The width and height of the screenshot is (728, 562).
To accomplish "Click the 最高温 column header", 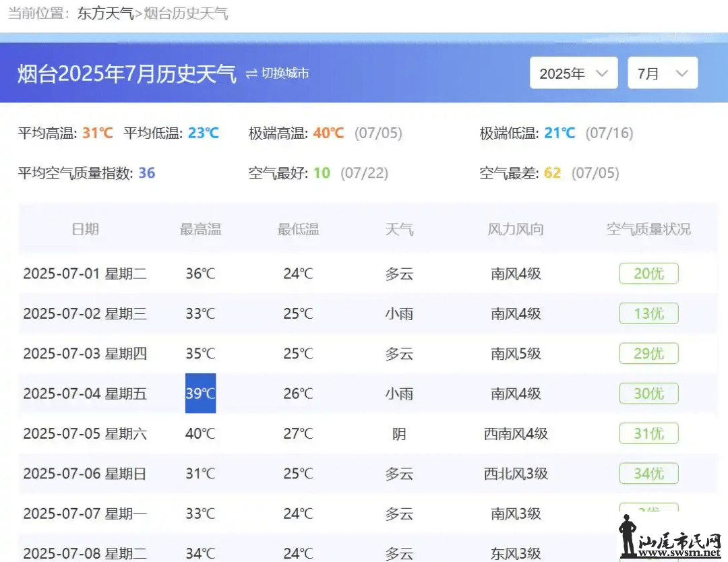I will click(200, 229).
